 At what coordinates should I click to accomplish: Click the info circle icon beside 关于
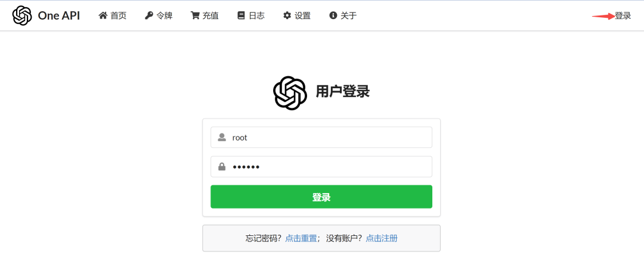333,15
